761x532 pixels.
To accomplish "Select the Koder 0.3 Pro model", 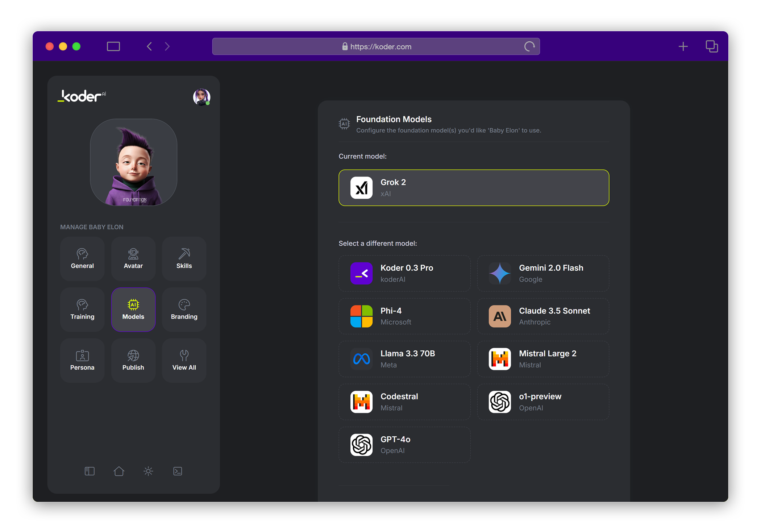I will [x=404, y=273].
